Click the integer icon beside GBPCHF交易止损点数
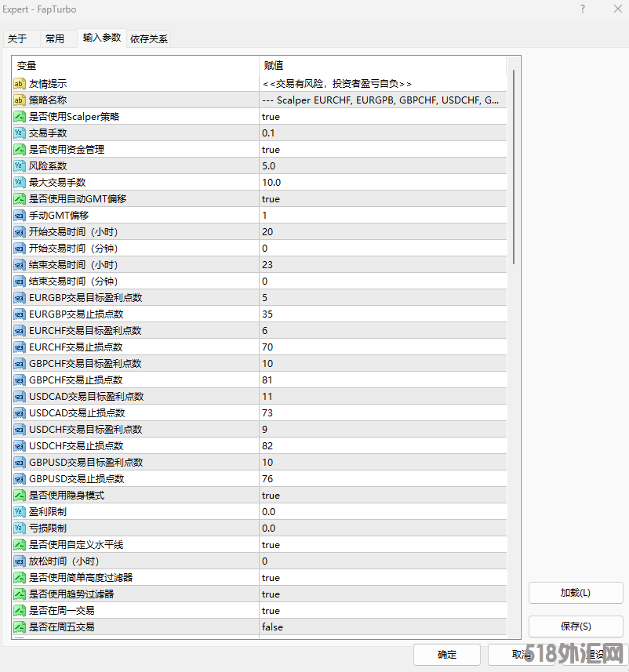629x672 pixels. tap(20, 380)
